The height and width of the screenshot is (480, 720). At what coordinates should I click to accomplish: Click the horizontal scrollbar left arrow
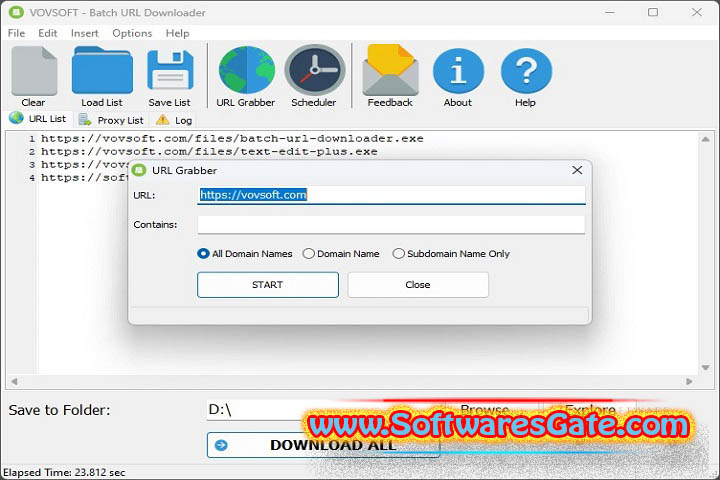pyautogui.click(x=14, y=381)
